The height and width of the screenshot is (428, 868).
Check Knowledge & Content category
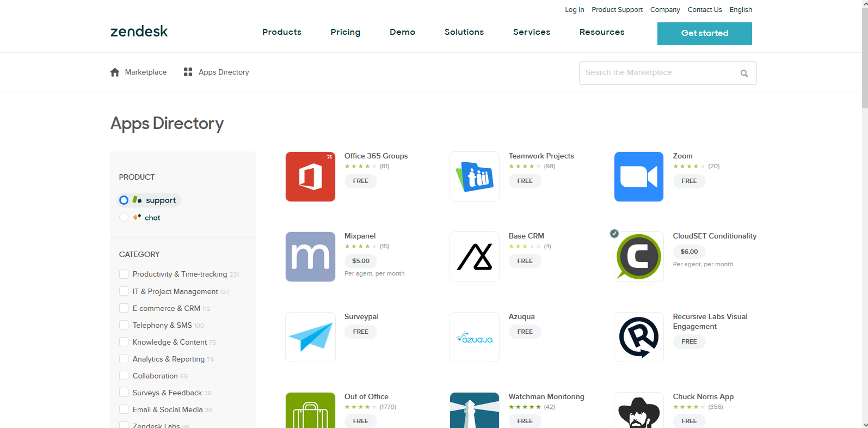click(124, 342)
